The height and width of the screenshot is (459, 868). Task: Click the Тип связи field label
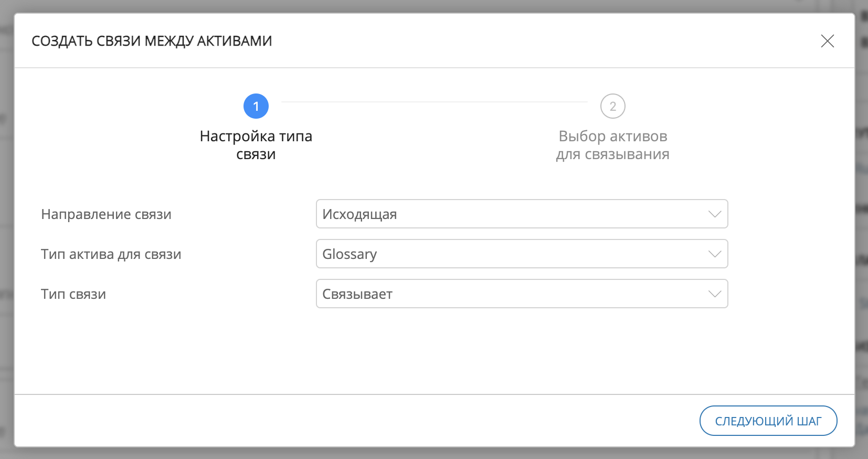[73, 294]
